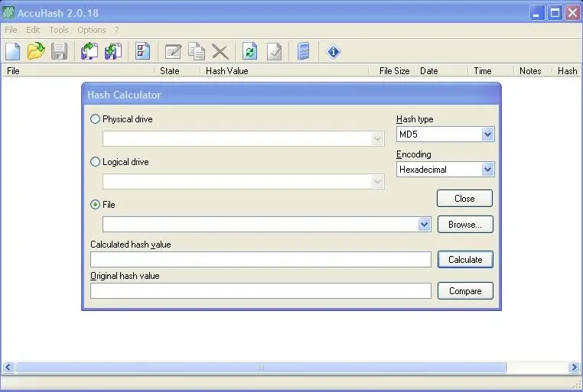
Task: Click the edit notepad-with-pencil icon
Action: tap(173, 52)
